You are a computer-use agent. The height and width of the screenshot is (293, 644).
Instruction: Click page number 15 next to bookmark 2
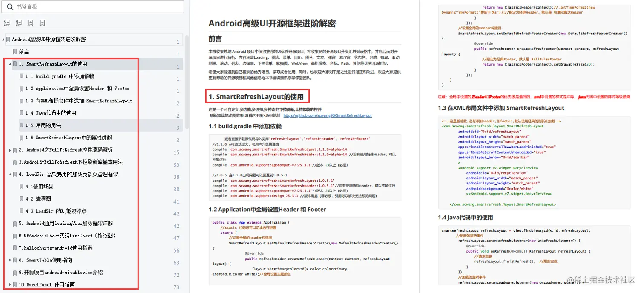(176, 152)
